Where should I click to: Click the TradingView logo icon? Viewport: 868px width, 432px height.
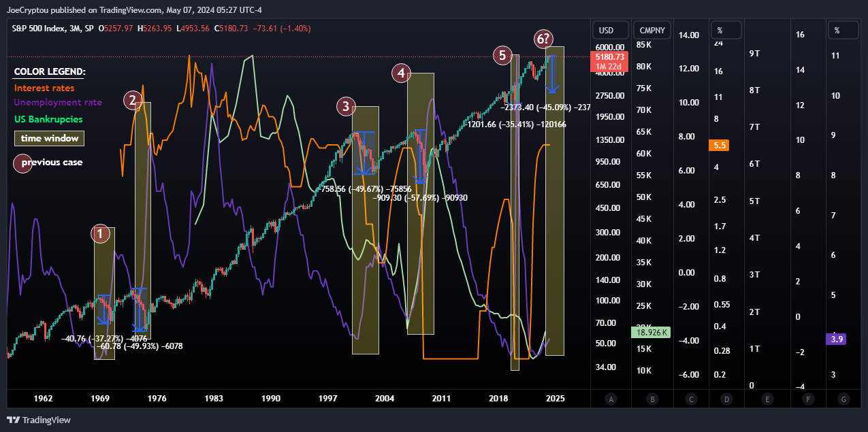[13, 420]
